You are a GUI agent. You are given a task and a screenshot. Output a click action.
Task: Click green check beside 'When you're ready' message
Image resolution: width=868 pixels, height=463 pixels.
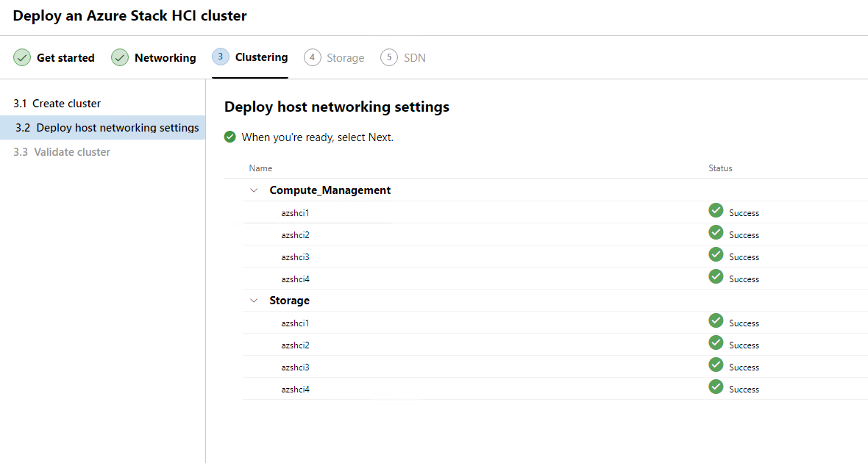pos(230,137)
